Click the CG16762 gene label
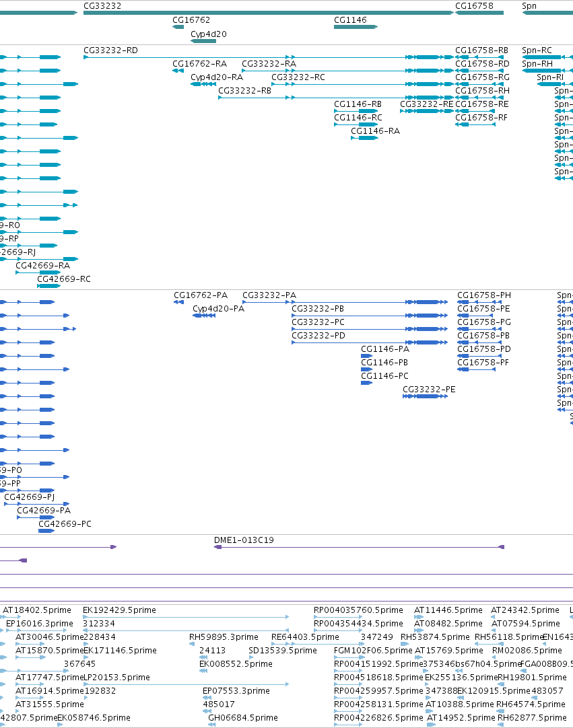Viewport: 573px width, 728px height. (x=191, y=20)
